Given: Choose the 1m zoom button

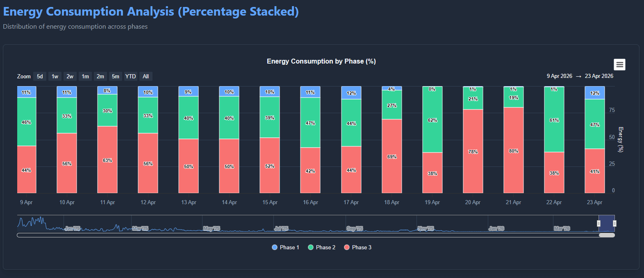Looking at the screenshot, I should coord(85,76).
